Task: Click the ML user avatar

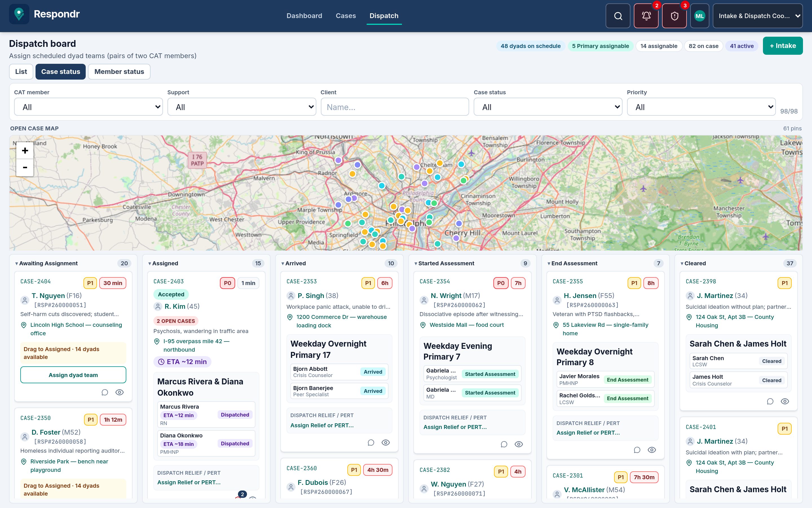Action: [700, 16]
